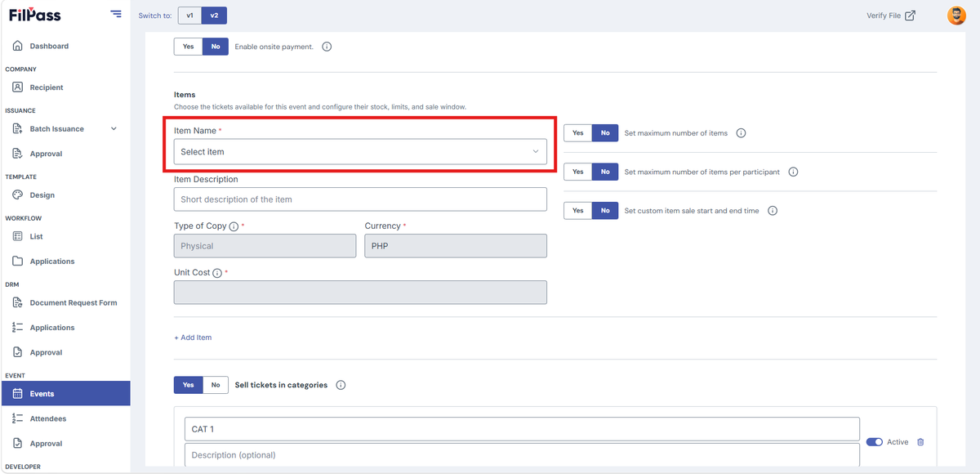This screenshot has width=980, height=474.
Task: Open the user avatar profile menu
Action: click(956, 16)
